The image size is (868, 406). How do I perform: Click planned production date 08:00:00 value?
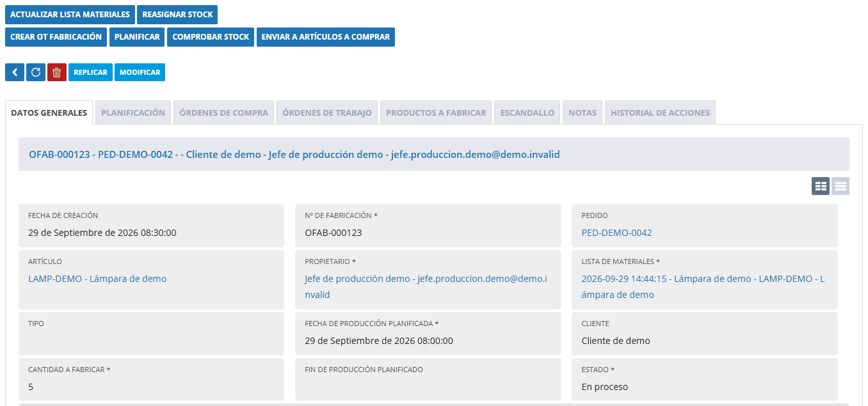point(379,341)
